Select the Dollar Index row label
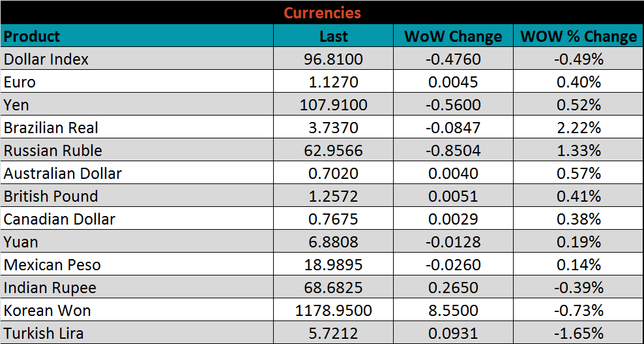644x344 pixels. 46,59
